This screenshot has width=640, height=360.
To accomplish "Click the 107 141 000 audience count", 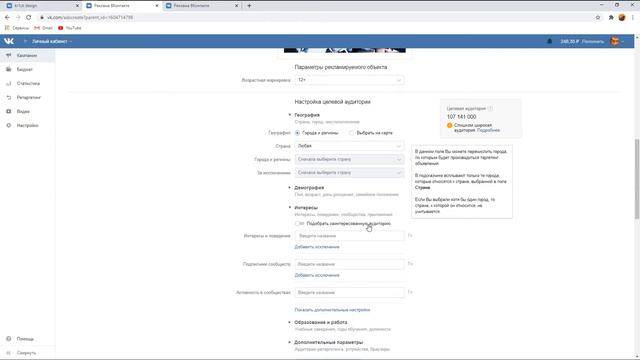I will (461, 117).
